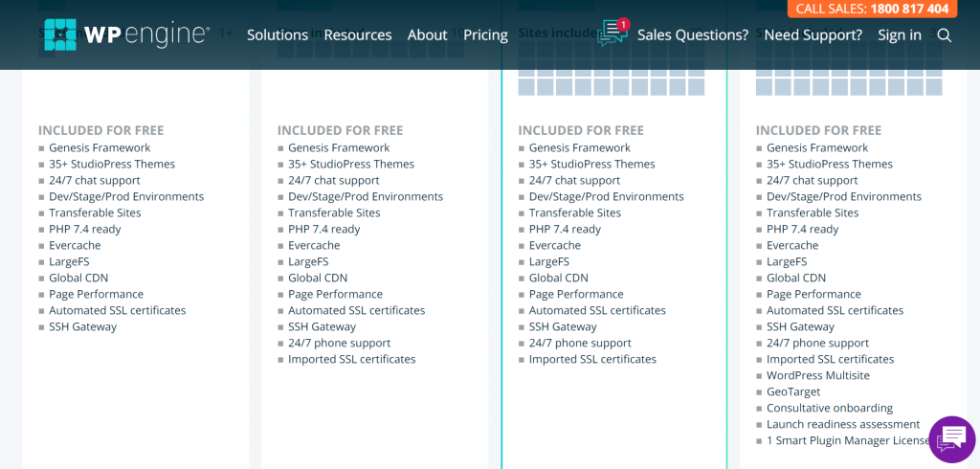Viewport: 980px width, 469px height.
Task: Select Global CDN in second plan column
Action: [318, 278]
